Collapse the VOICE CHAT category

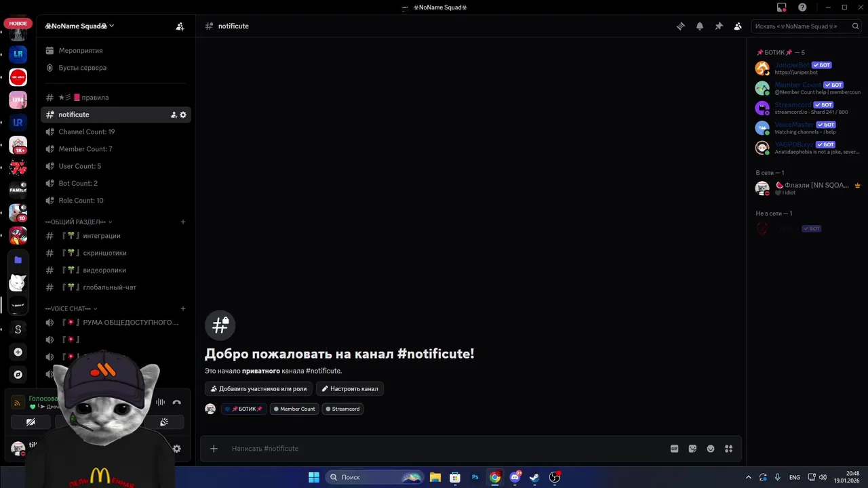[71, 308]
